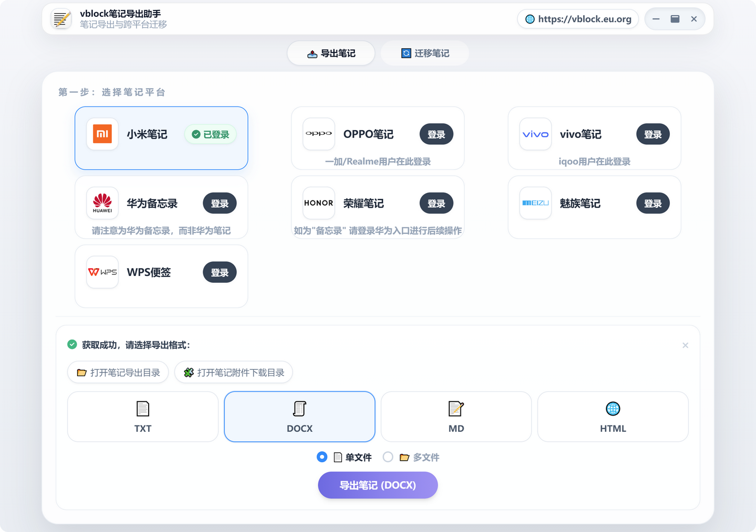Image resolution: width=756 pixels, height=532 pixels.
Task: Close the vblock window
Action: pyautogui.click(x=694, y=19)
